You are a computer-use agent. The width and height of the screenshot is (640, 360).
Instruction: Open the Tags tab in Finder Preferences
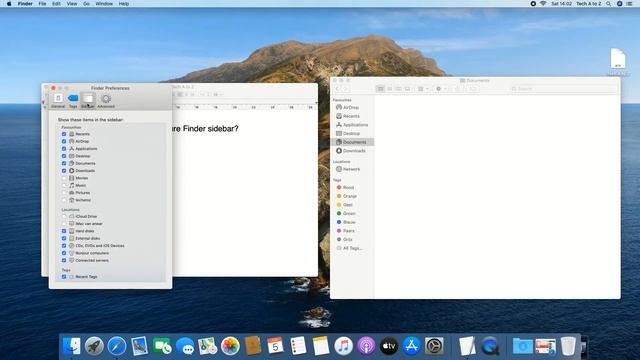tap(73, 100)
